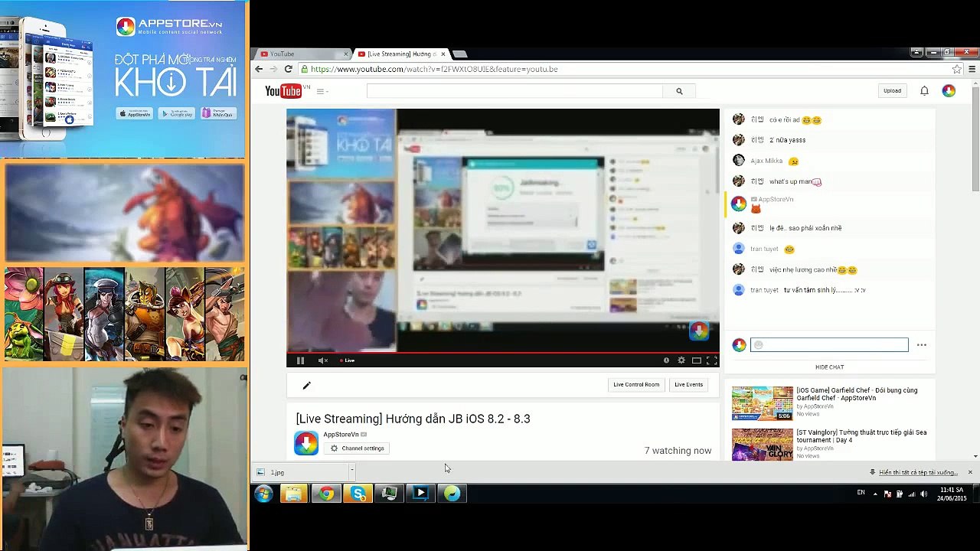Click chat message 'what's up man'
Viewport: 980px width, 551px height.
795,181
